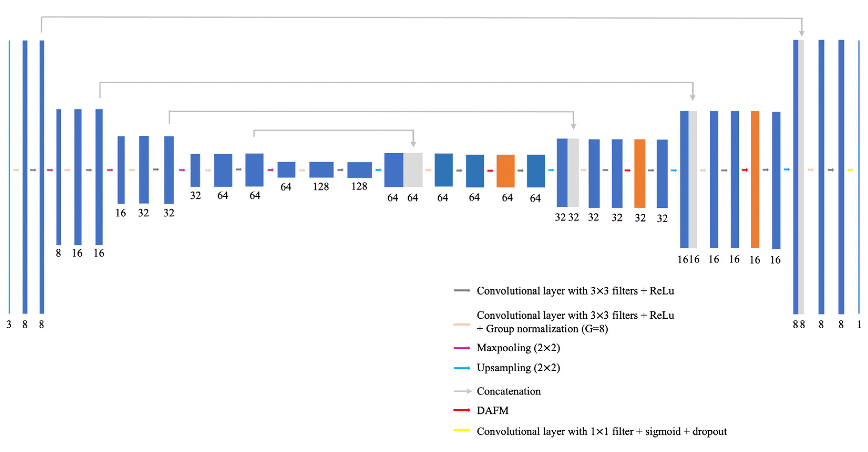Screen dimensions: 868x452
Task: Click the yellow arrow before the output layer
Action: coord(850,170)
